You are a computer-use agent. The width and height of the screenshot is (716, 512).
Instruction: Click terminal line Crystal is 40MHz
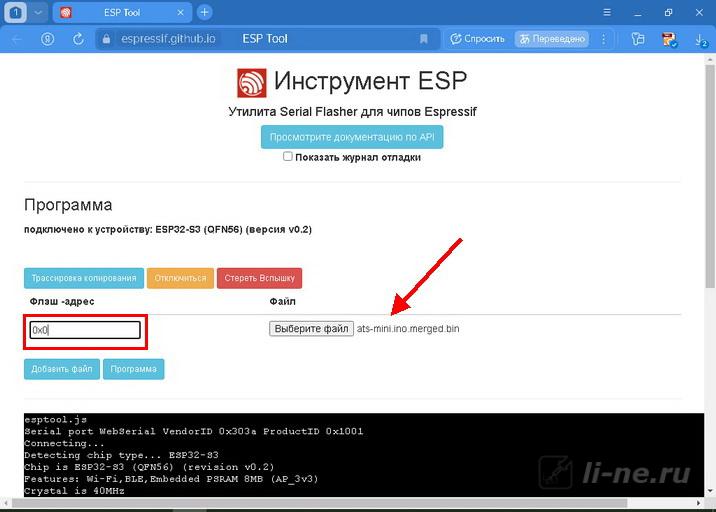[74, 491]
